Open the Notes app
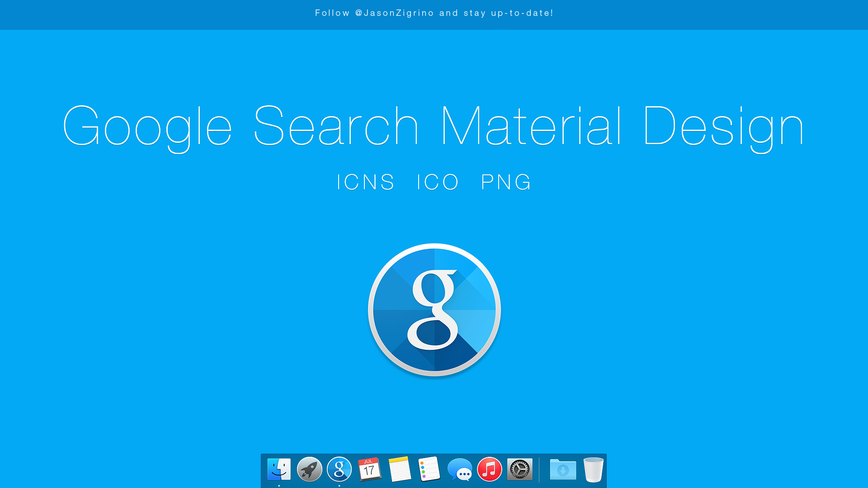Screen dimensions: 868x488 pos(399,469)
